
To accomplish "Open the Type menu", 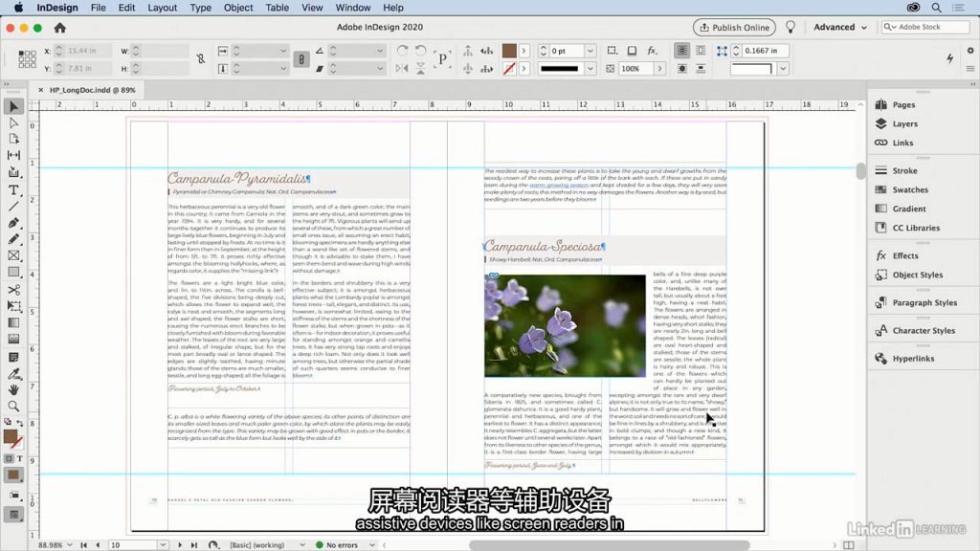I will coord(200,8).
